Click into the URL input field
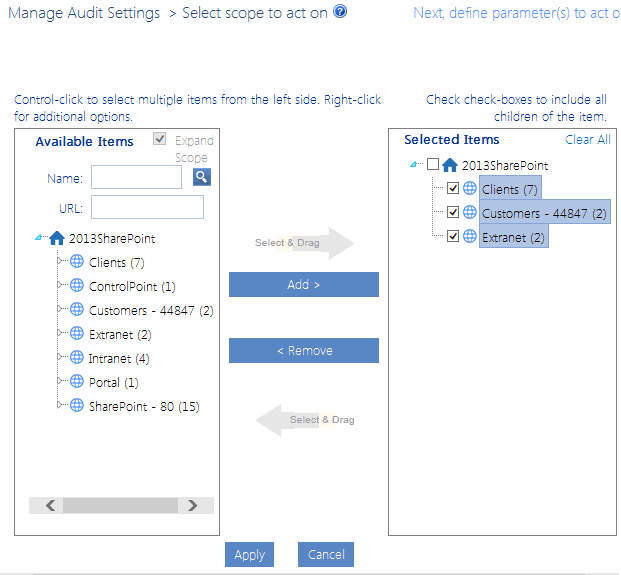The image size is (621, 575). click(147, 207)
